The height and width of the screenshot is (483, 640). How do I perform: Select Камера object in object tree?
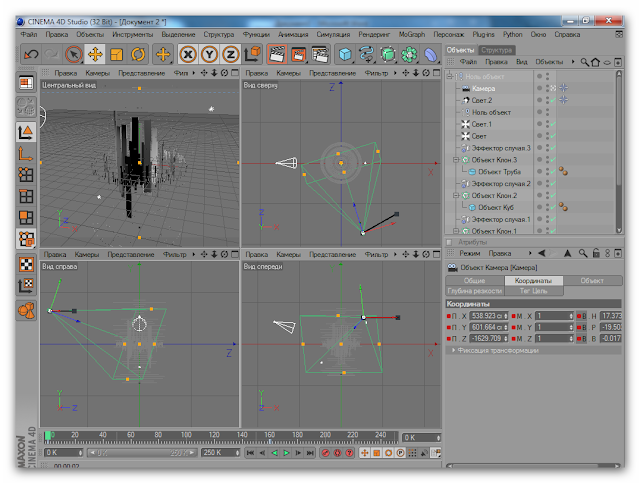(484, 88)
